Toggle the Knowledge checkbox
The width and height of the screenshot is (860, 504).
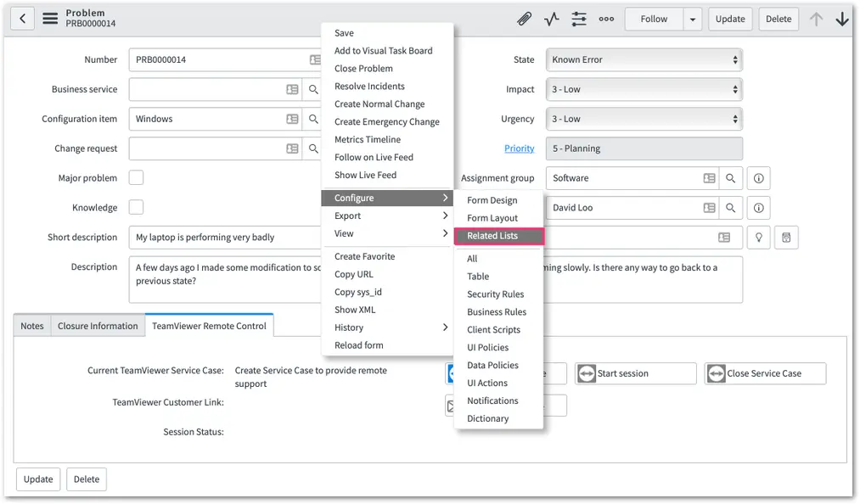[x=136, y=207]
